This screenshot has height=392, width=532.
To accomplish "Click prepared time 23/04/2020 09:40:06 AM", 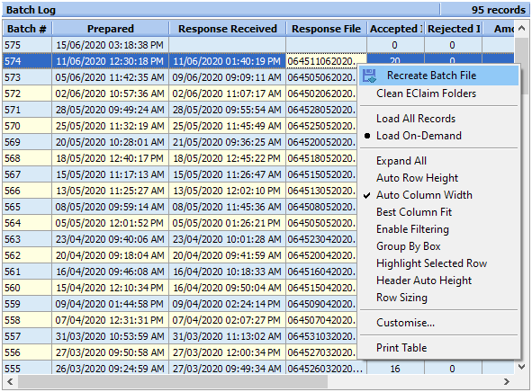I will 110,239.
